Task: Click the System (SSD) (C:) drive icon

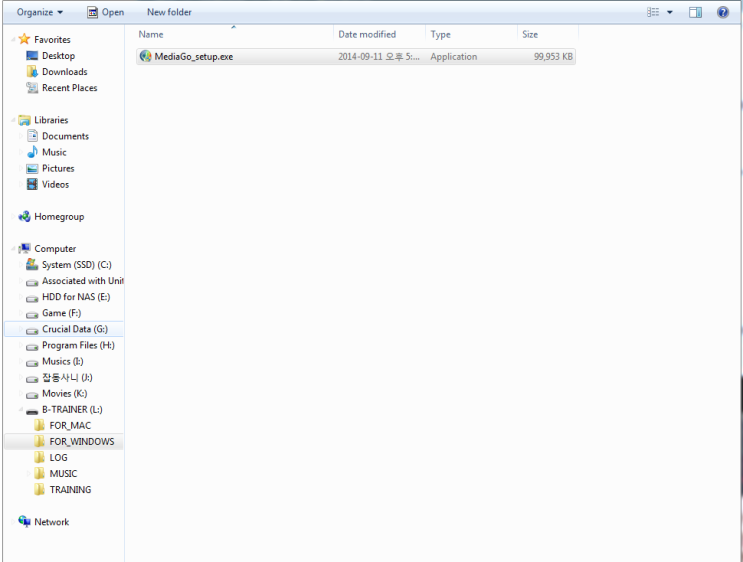Action: (x=32, y=264)
